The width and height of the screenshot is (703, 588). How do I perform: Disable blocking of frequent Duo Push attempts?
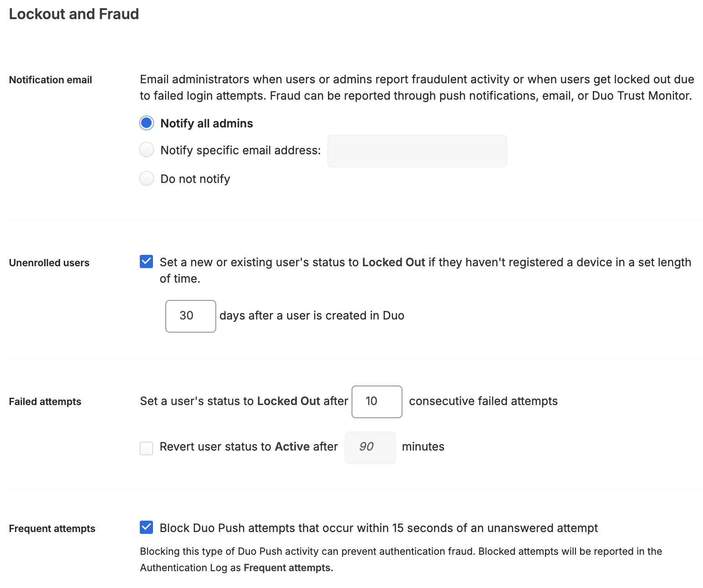click(146, 527)
